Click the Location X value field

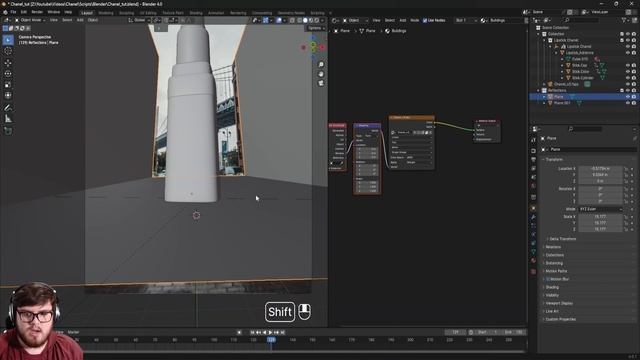(x=600, y=169)
